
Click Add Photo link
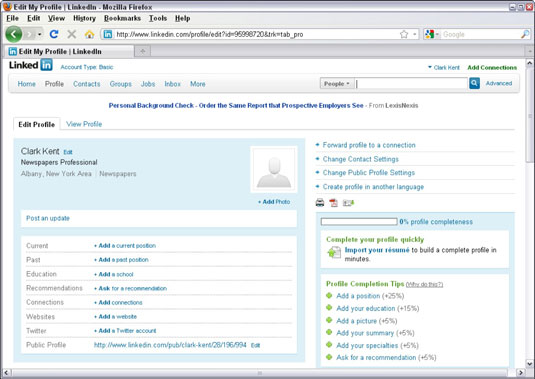click(x=274, y=202)
